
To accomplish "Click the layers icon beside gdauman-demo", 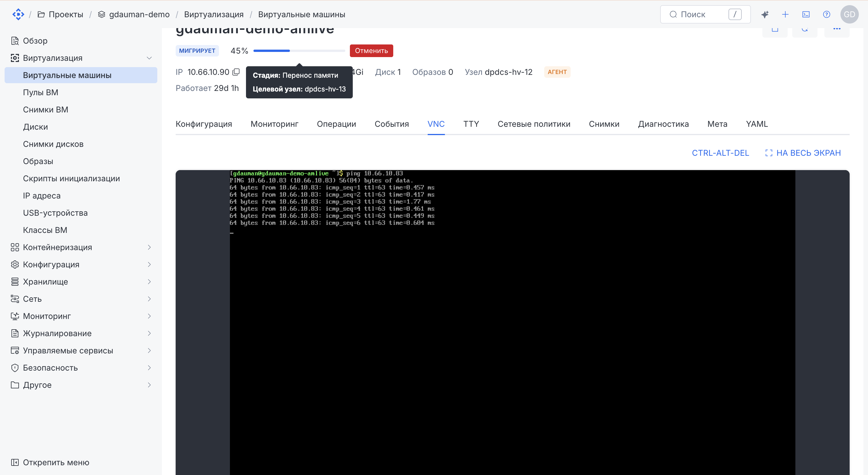I will point(101,14).
